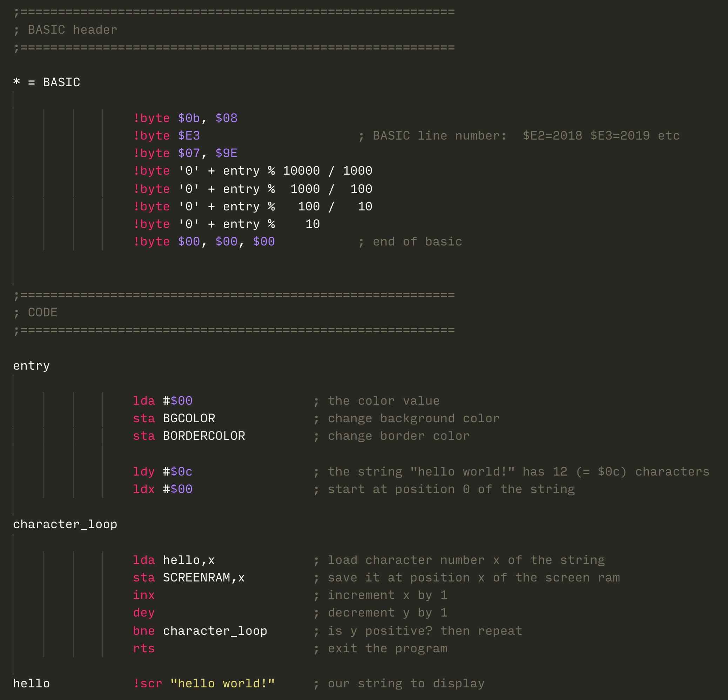This screenshot has height=700, width=728.
Task: Click the "!byte '0' + entry % 10" final digit line
Action: (x=227, y=224)
